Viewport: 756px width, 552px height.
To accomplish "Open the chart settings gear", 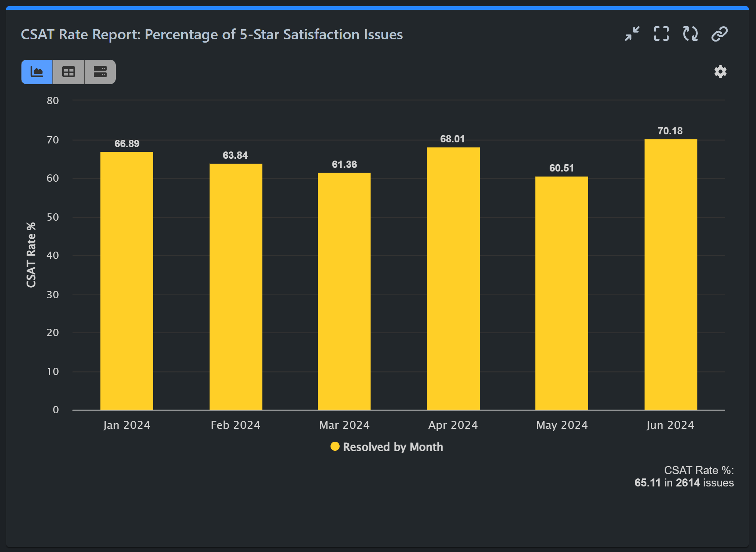I will point(720,72).
